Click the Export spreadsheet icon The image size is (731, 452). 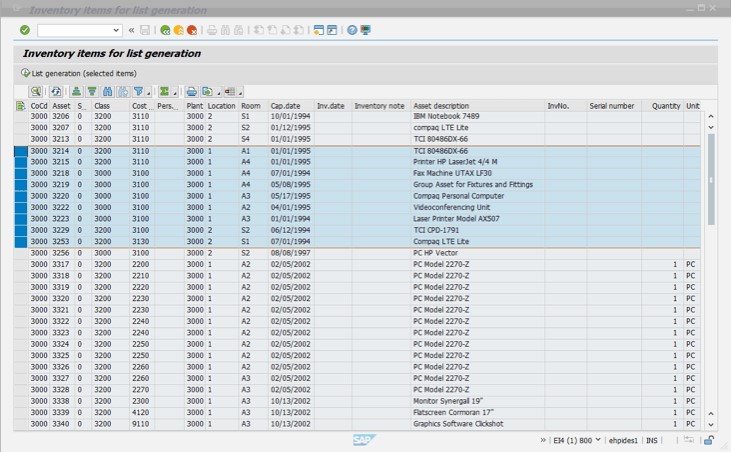point(207,92)
